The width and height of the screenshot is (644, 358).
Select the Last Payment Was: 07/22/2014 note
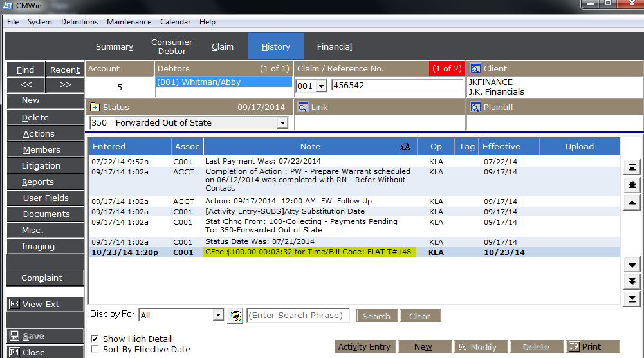tap(263, 161)
